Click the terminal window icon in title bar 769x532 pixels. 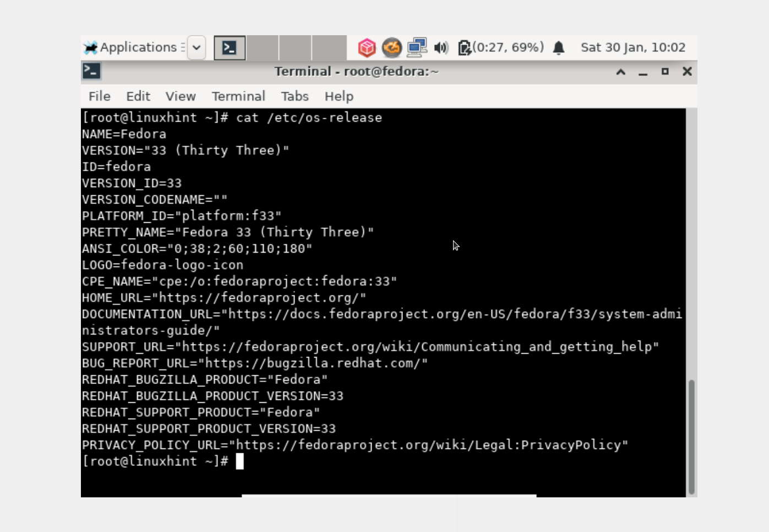click(91, 71)
